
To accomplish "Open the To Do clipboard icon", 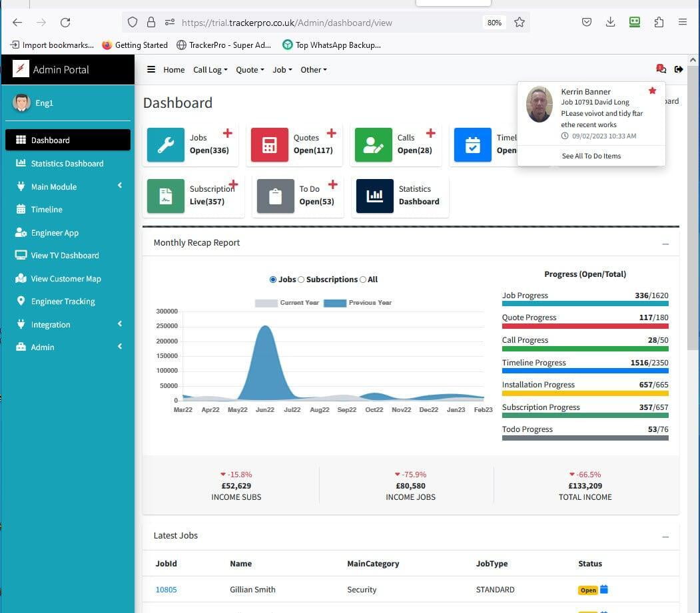I will click(x=276, y=196).
